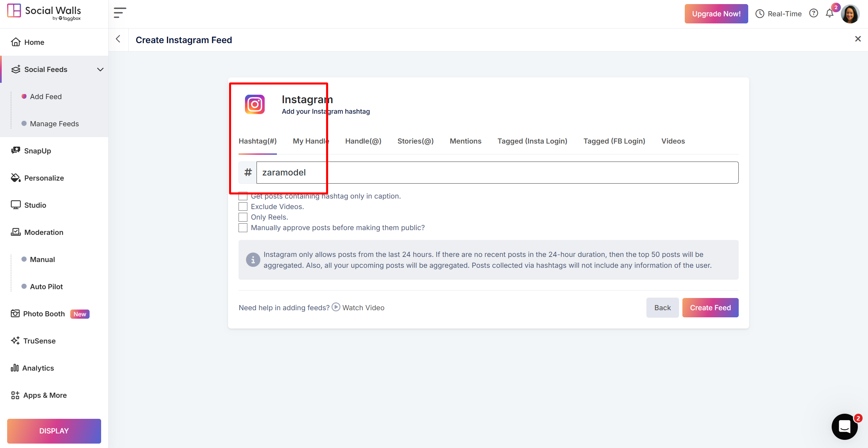Open the help question mark icon
This screenshot has width=868, height=448.
(813, 14)
